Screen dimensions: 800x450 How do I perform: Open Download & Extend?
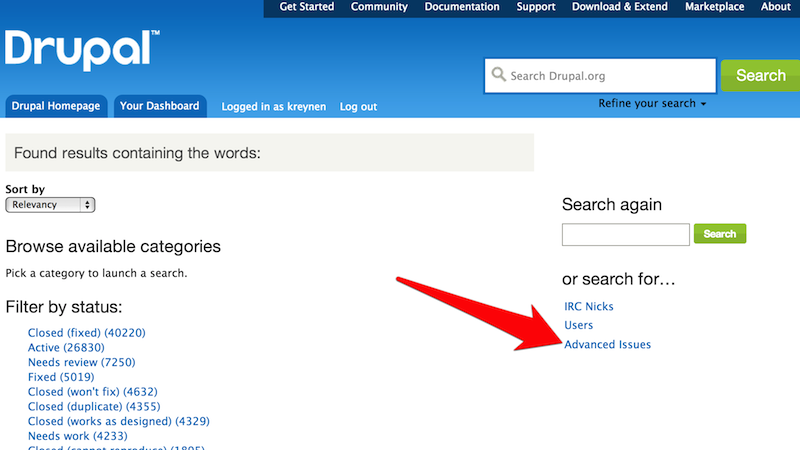tap(619, 7)
